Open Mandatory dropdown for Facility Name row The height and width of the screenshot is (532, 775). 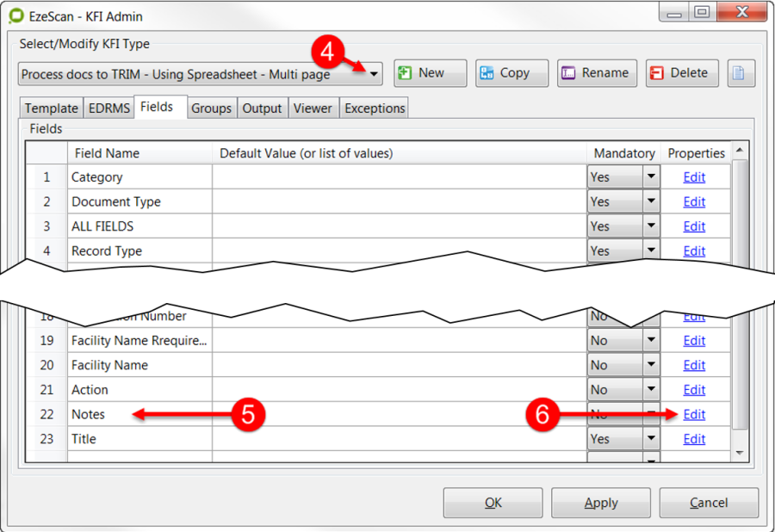pos(651,365)
